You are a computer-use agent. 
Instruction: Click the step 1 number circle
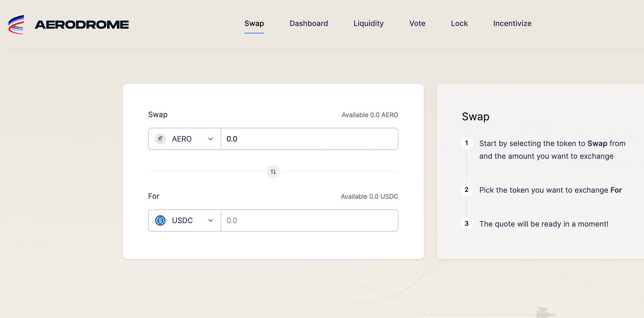click(467, 143)
